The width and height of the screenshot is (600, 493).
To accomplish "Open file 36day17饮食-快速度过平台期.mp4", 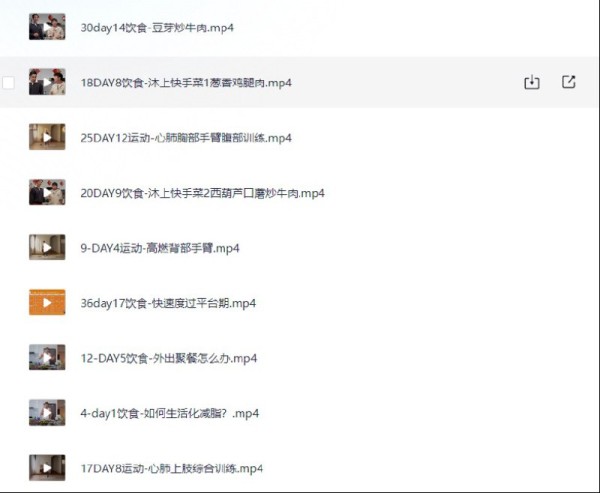I will [x=168, y=303].
